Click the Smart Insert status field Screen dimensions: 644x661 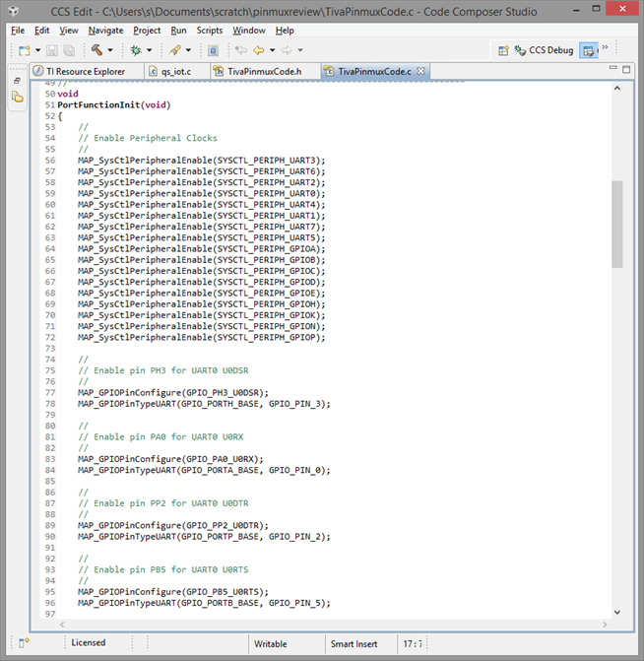click(354, 643)
